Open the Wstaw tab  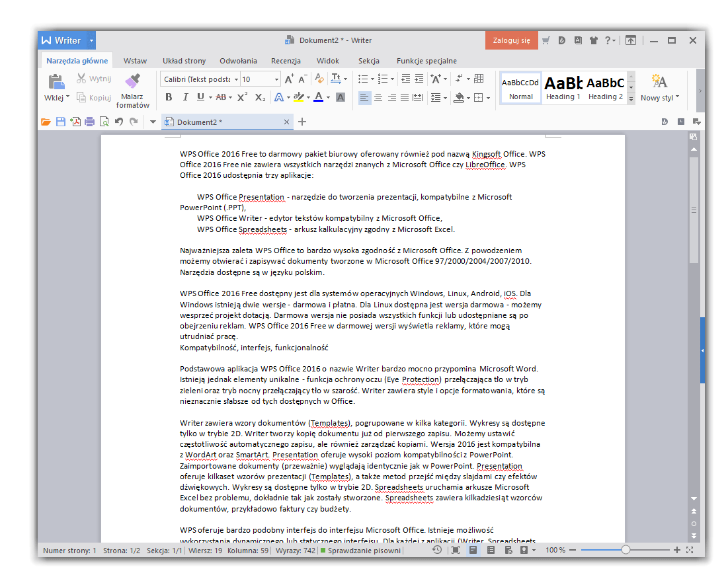[135, 61]
